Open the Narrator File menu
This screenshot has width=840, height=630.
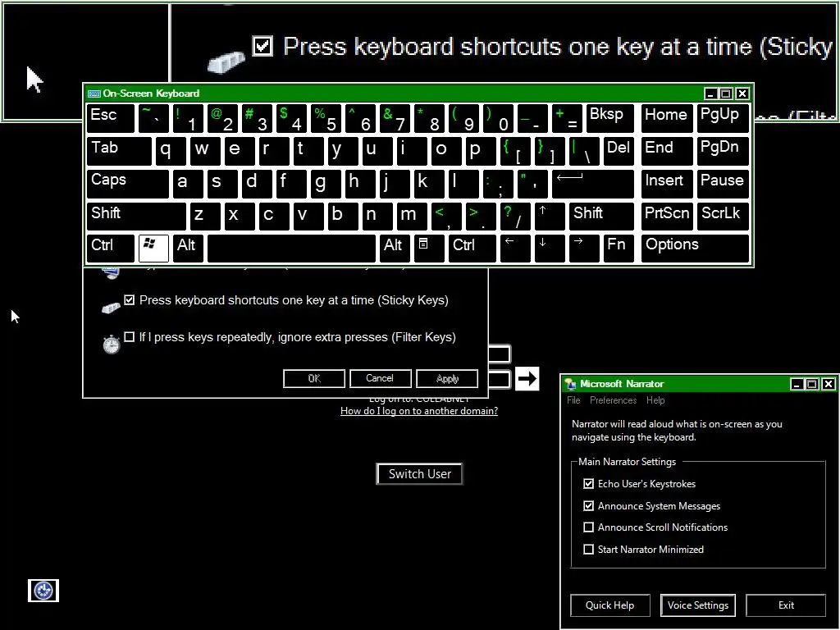tap(573, 400)
